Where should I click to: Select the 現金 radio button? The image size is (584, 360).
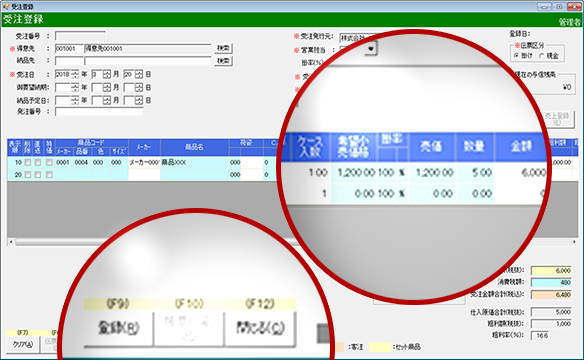542,55
